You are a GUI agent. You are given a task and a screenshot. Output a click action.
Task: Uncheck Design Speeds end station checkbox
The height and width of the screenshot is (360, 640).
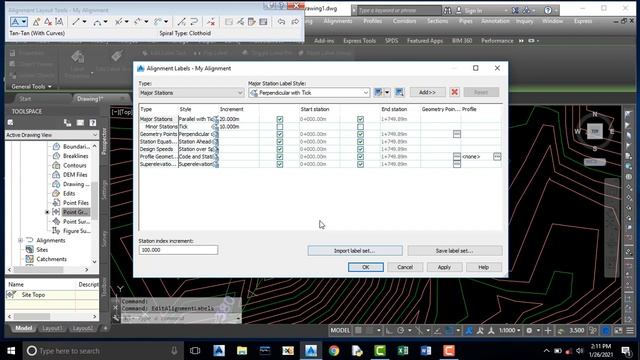coord(360,149)
